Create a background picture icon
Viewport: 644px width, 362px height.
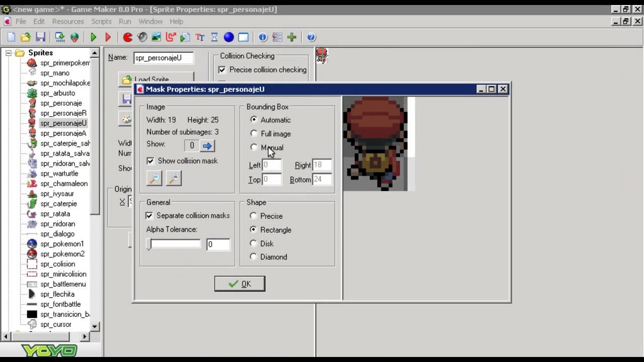[156, 37]
